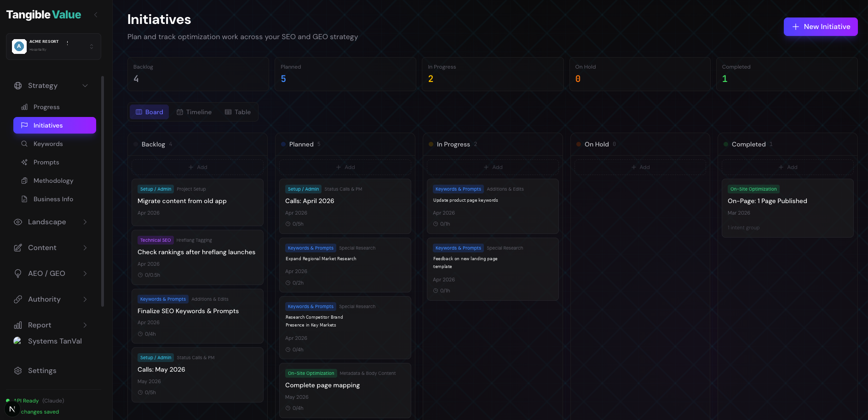Screen dimensions: 868x420
Task: Expand the Content section chevron
Action: coord(85,248)
